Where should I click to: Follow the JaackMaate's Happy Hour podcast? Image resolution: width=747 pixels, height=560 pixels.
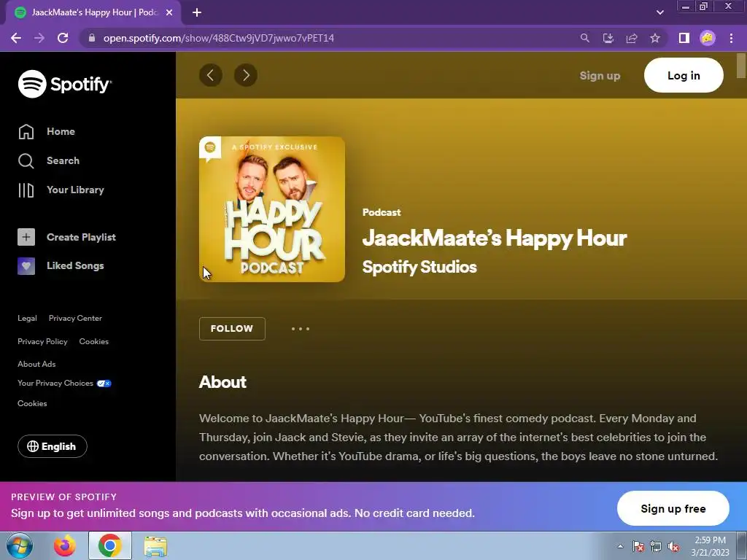point(232,329)
